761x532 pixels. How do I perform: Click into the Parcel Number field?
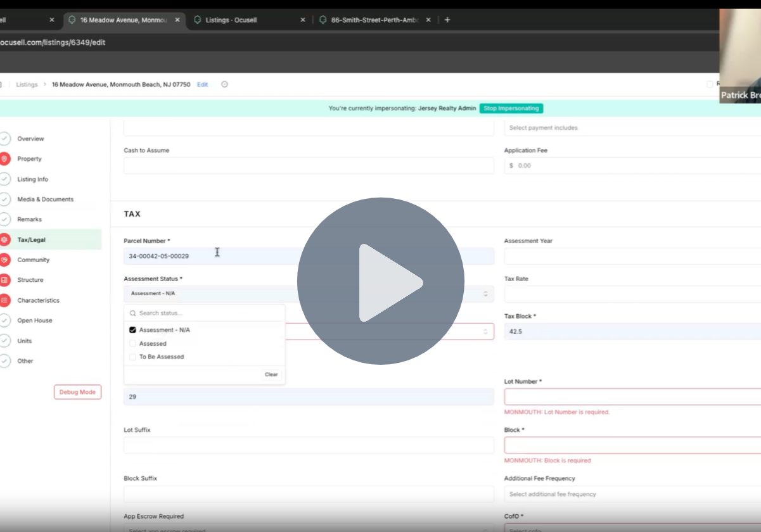coord(309,256)
